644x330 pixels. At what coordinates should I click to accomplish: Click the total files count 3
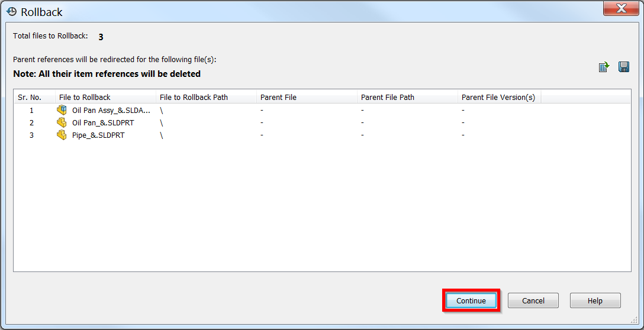click(101, 37)
